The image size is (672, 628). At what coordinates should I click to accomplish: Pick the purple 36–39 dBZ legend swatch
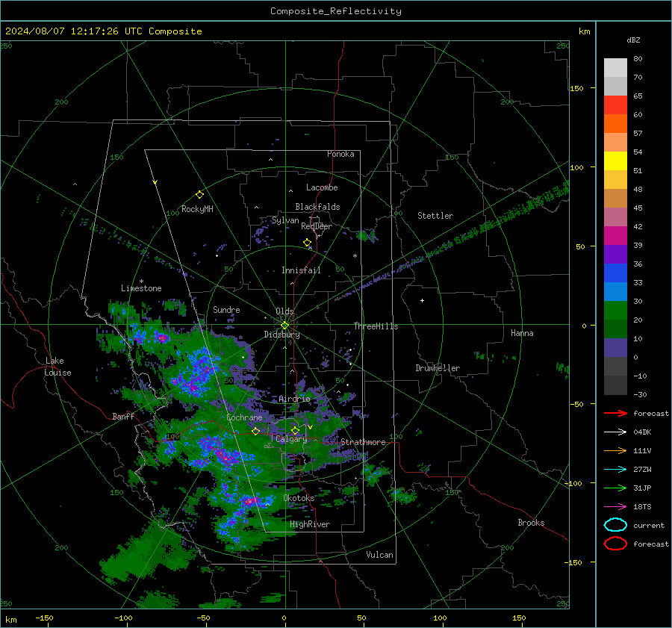click(x=615, y=255)
